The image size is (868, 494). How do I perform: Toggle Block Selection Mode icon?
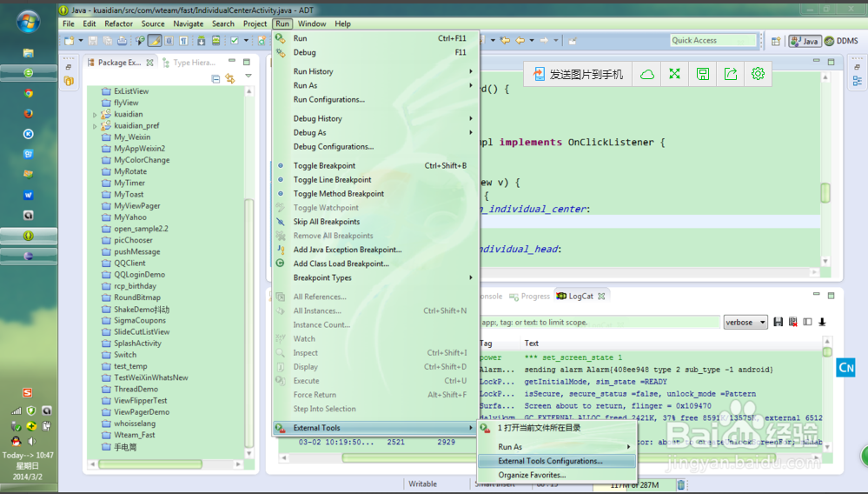tap(169, 40)
